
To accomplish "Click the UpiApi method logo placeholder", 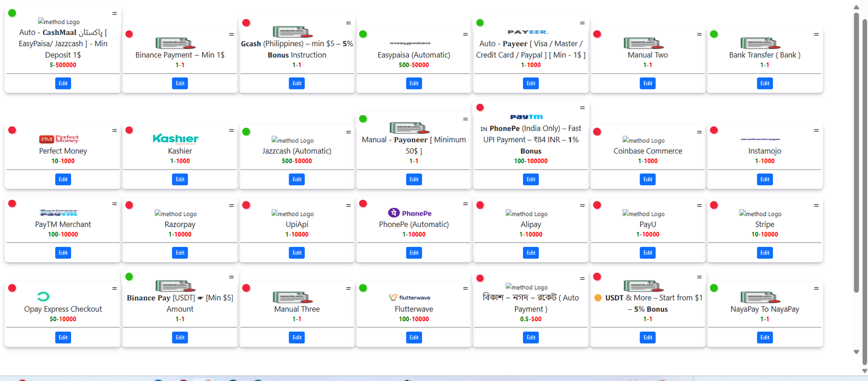I will (x=292, y=214).
